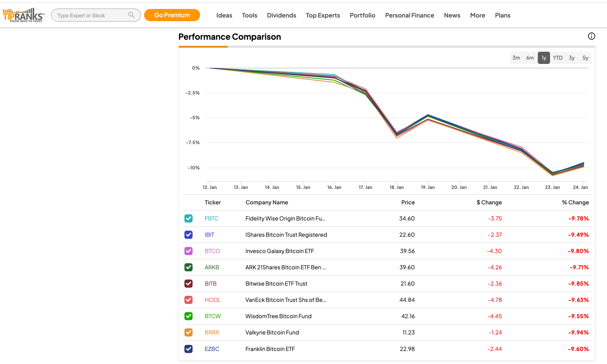Select the 3y chart range
607x364 pixels.
coord(571,58)
